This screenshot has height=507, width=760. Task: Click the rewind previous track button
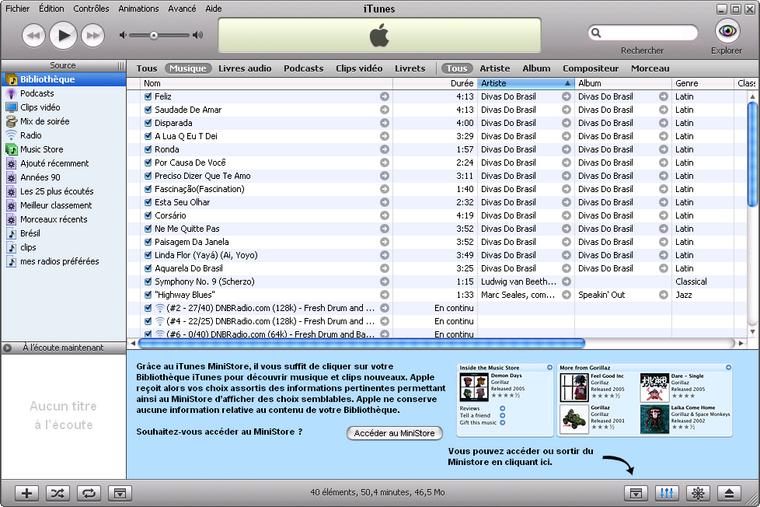[33, 35]
